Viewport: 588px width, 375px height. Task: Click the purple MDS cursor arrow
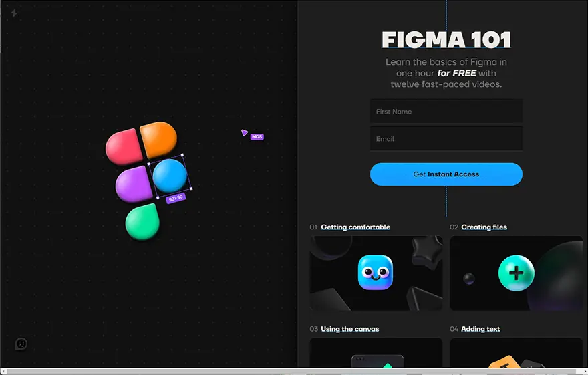click(x=244, y=132)
